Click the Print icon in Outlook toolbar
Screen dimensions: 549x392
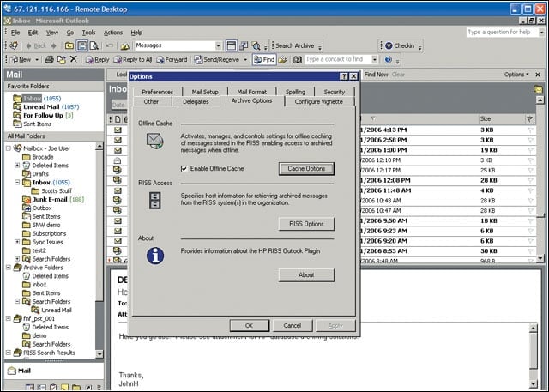[x=50, y=59]
